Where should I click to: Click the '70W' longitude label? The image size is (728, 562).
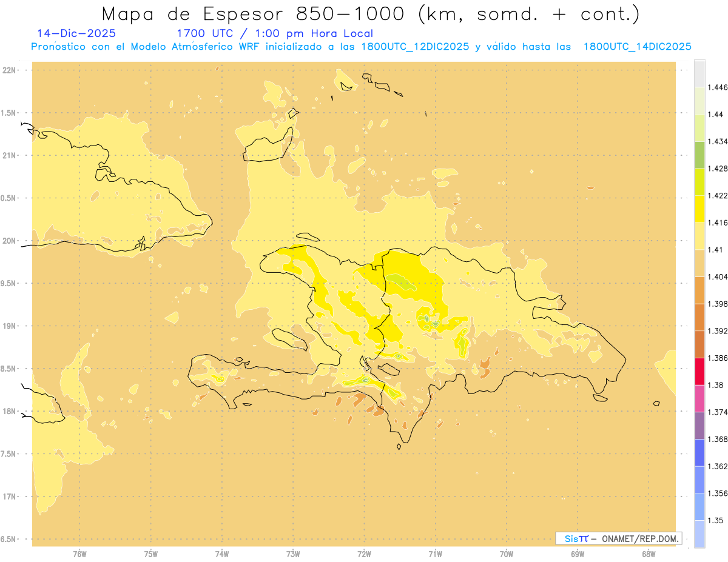click(x=507, y=554)
